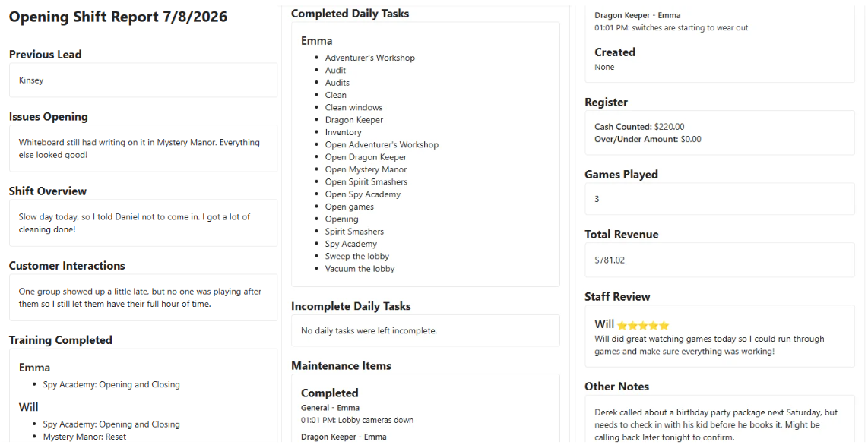
Task: Select the Shift Overview text box
Action: (x=144, y=222)
